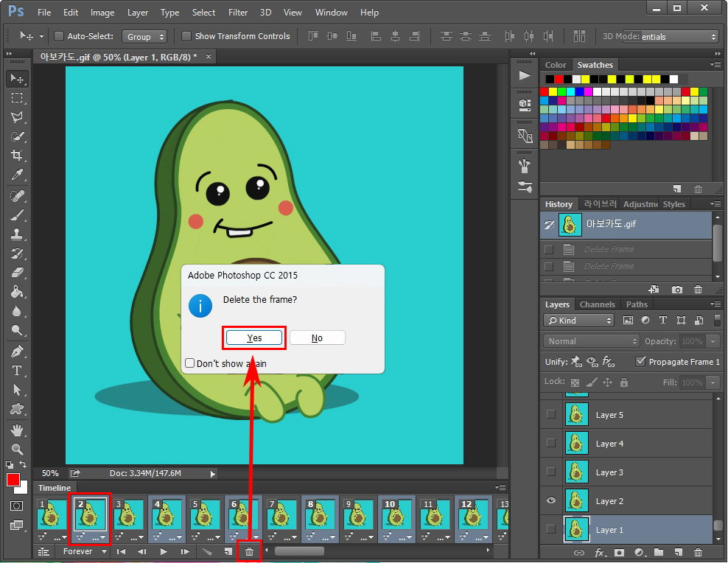Click Yes to delete the frame

tap(254, 338)
